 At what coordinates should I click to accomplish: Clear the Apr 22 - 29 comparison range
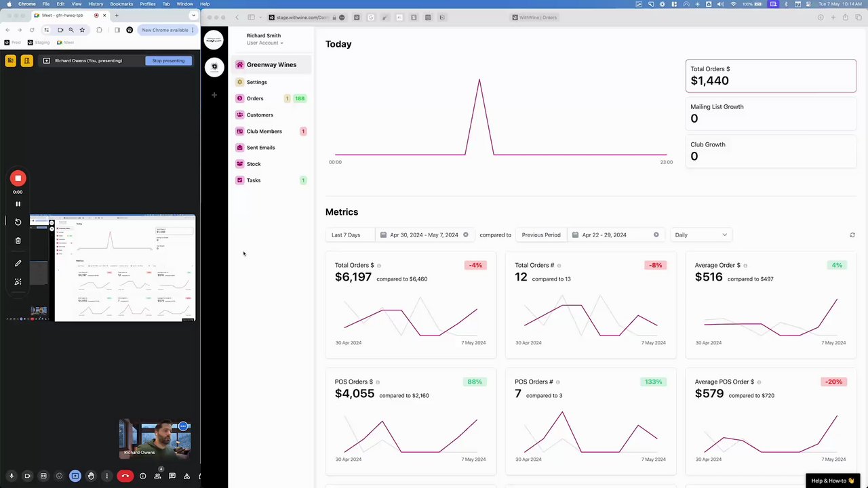[x=656, y=235]
